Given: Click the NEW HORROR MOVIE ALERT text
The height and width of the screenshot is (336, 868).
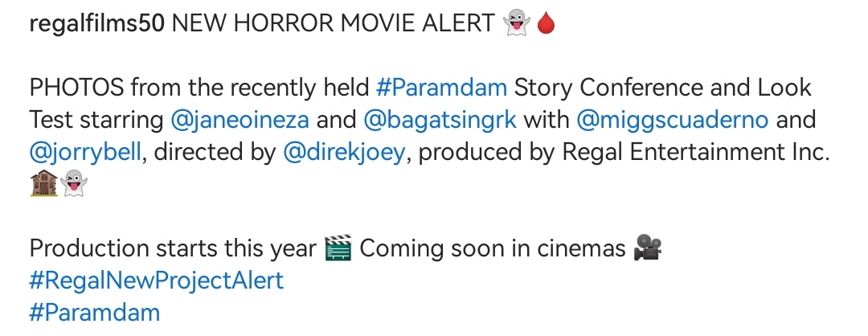Looking at the screenshot, I should (x=334, y=24).
